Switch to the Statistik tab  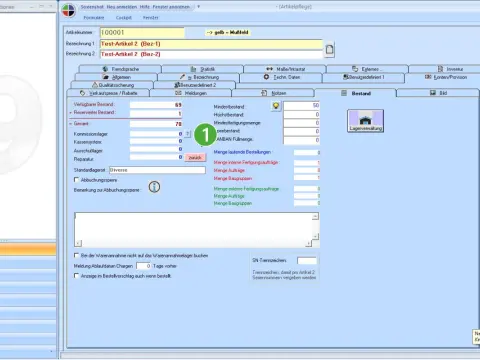click(x=203, y=69)
